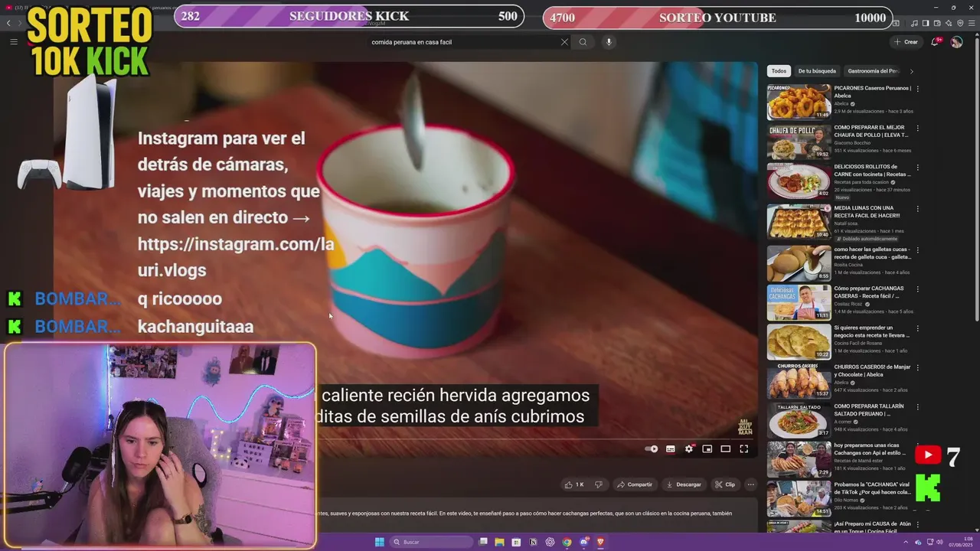Open browser music player icon

pos(915,24)
